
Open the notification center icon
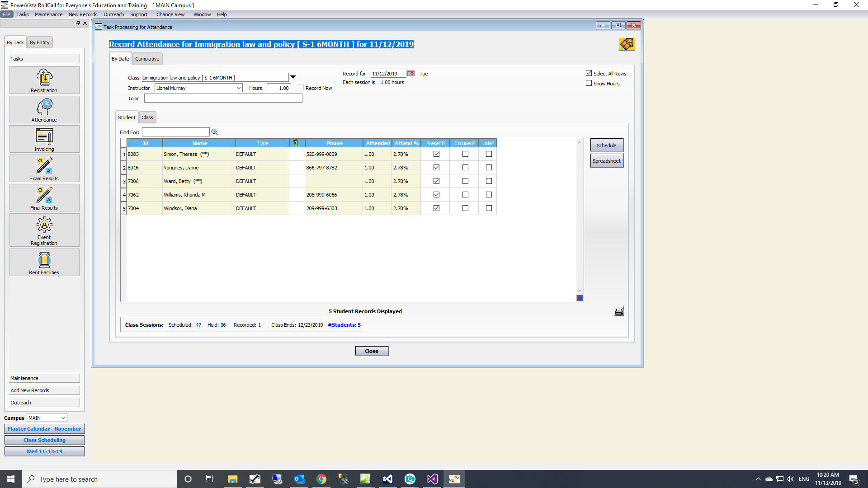click(854, 479)
